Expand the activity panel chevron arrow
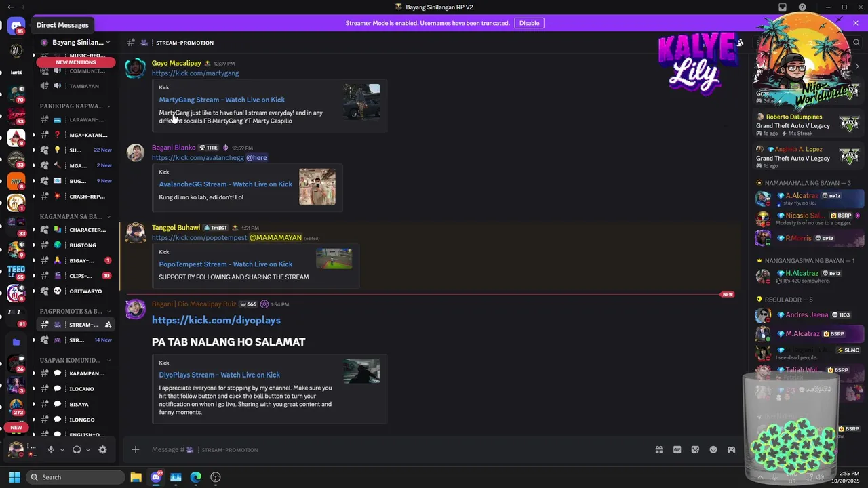 point(857,66)
